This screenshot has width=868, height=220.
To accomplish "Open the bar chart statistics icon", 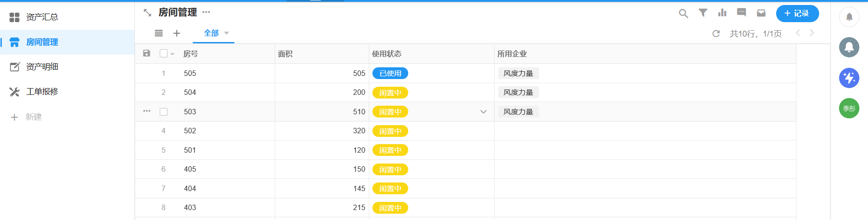I will pyautogui.click(x=722, y=13).
